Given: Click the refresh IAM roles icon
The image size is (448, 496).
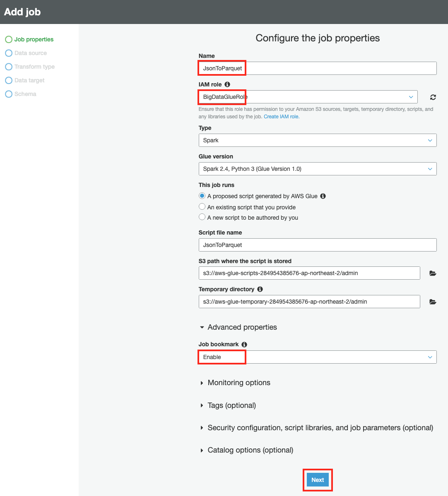Looking at the screenshot, I should (x=433, y=97).
